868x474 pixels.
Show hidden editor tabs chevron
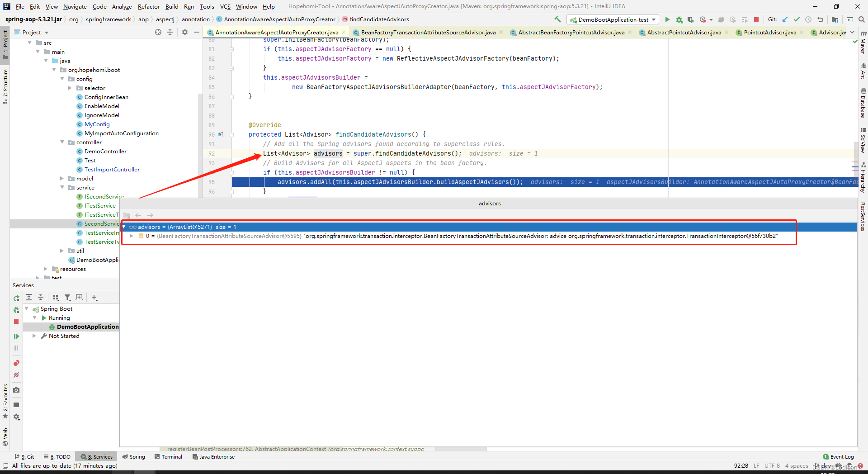(852, 32)
